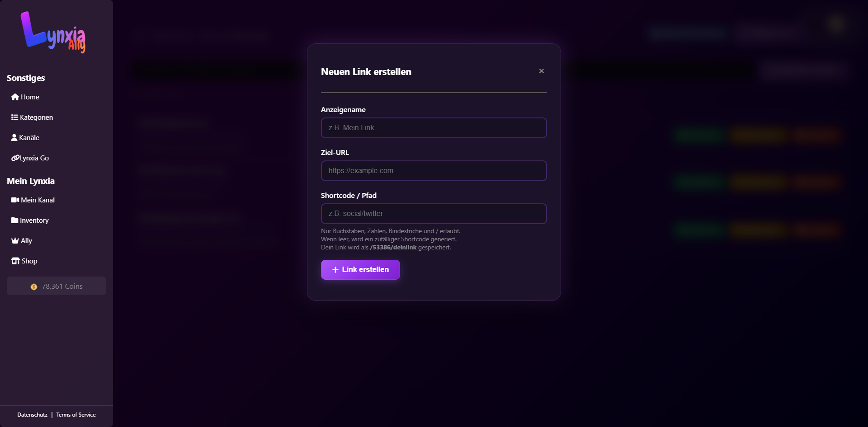Open the Datenschutz link
The width and height of the screenshot is (868, 427).
(32, 415)
